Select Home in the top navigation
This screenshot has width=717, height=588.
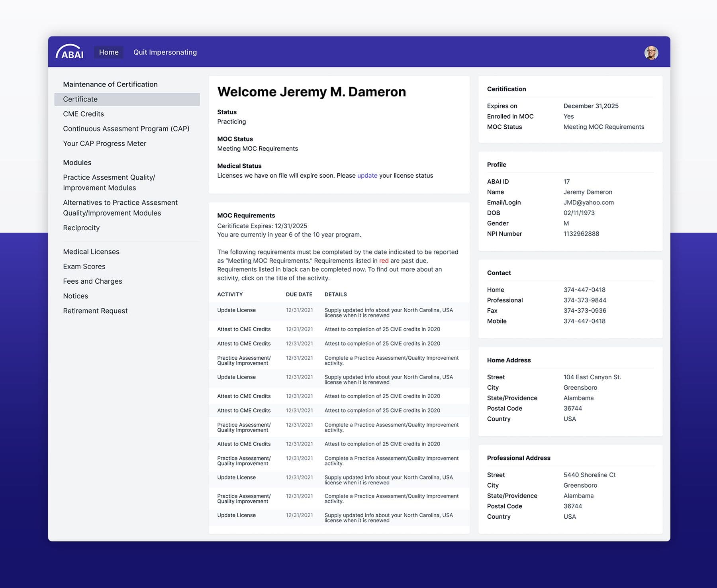click(x=108, y=52)
